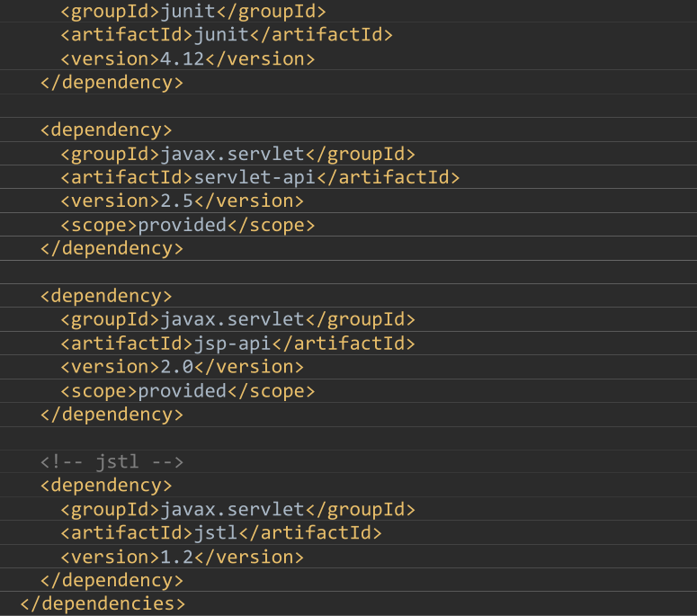The image size is (697, 616).
Task: Click the '<artifactId>servlet-api</artifactId>' line
Action: pos(260,178)
